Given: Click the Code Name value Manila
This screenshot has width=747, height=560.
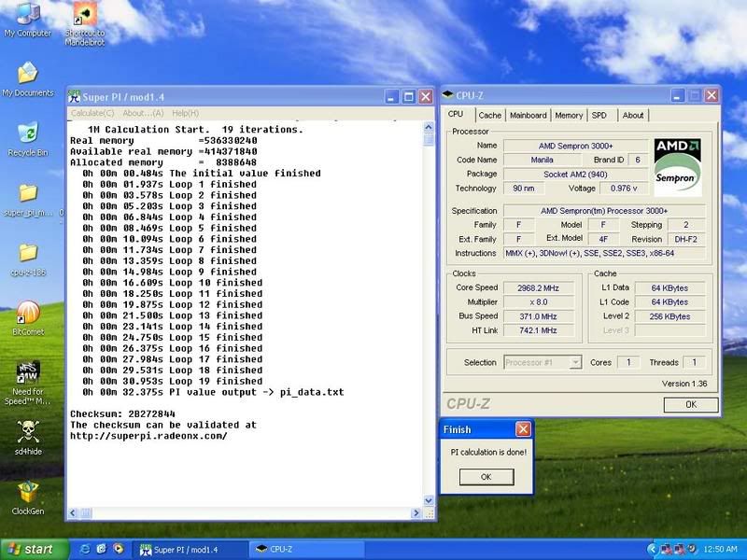Looking at the screenshot, I should [543, 160].
